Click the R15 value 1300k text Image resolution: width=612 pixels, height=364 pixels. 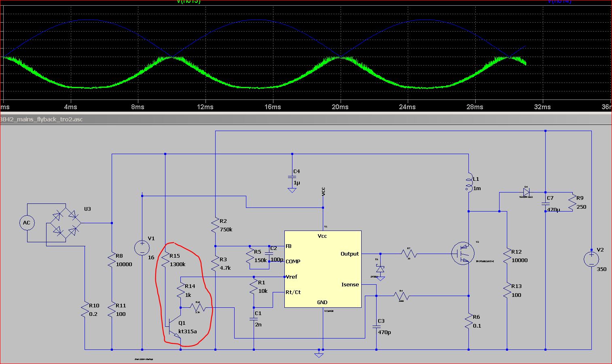click(178, 264)
